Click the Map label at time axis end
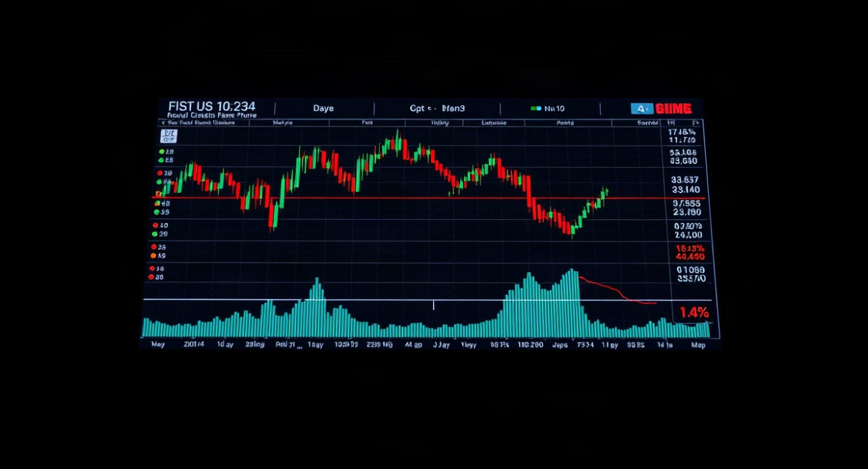Image resolution: width=868 pixels, height=469 pixels. click(x=699, y=345)
